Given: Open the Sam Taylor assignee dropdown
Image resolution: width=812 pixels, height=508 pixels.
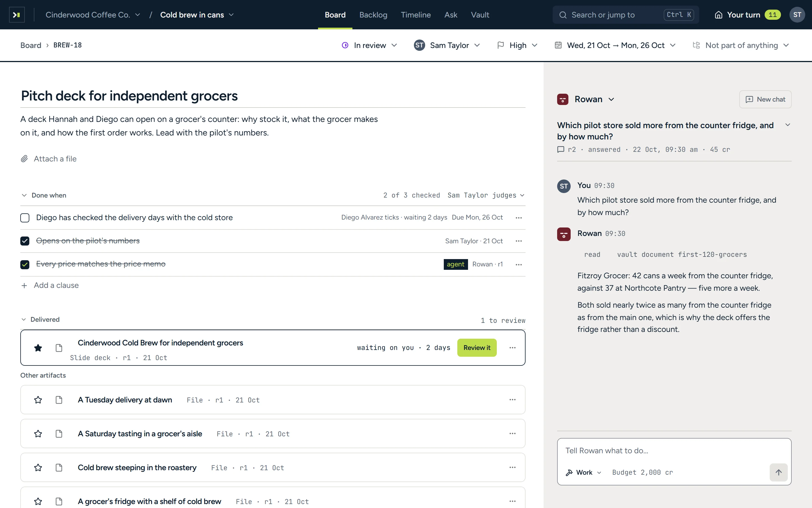Looking at the screenshot, I should coord(447,45).
